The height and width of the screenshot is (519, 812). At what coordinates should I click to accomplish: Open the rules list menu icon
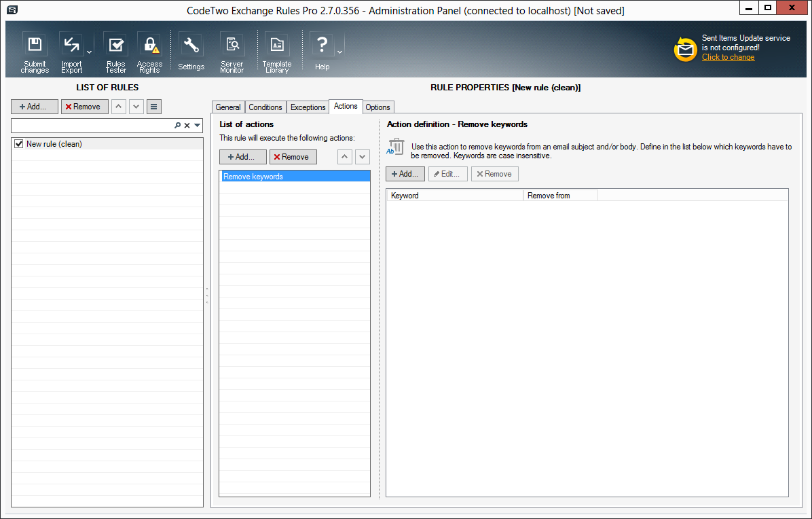coord(154,107)
